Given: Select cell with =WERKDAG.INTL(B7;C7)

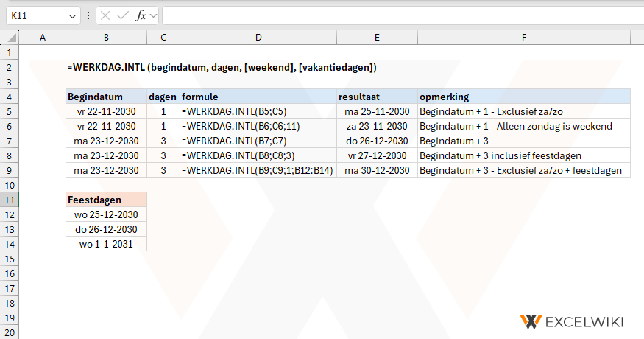Looking at the screenshot, I should tap(258, 141).
